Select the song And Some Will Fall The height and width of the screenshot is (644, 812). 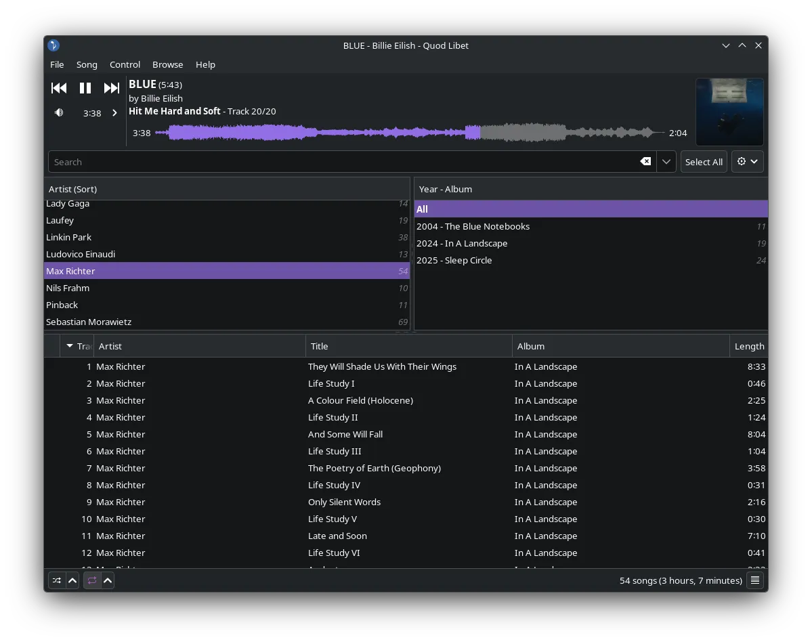[406, 434]
